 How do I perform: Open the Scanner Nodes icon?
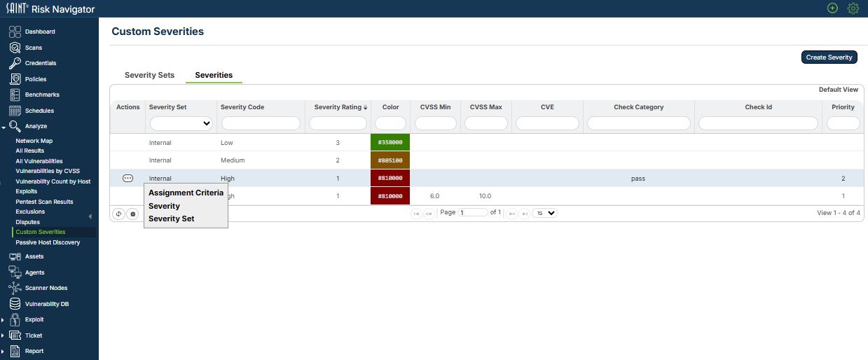(x=15, y=288)
